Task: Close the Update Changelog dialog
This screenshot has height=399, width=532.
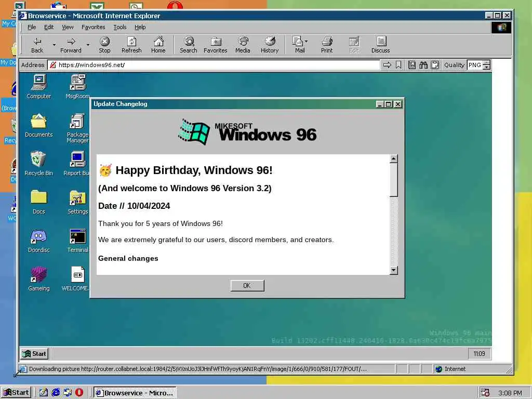Action: pyautogui.click(x=397, y=104)
